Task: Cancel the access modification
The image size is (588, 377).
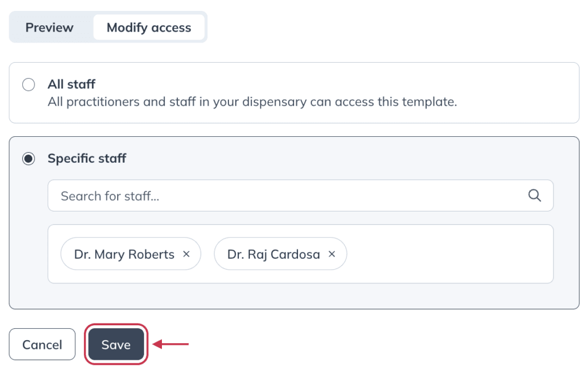Action: pos(42,344)
